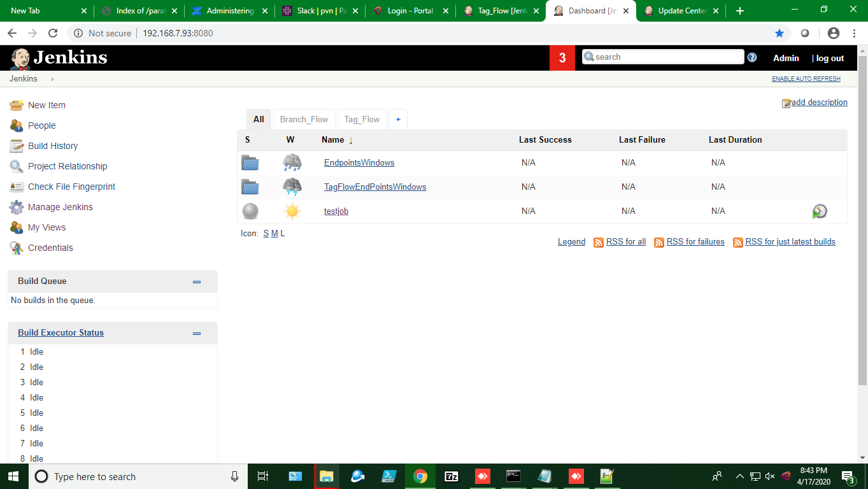Switch to the Branch_Flow view tab
The width and height of the screenshot is (868, 489).
point(304,119)
